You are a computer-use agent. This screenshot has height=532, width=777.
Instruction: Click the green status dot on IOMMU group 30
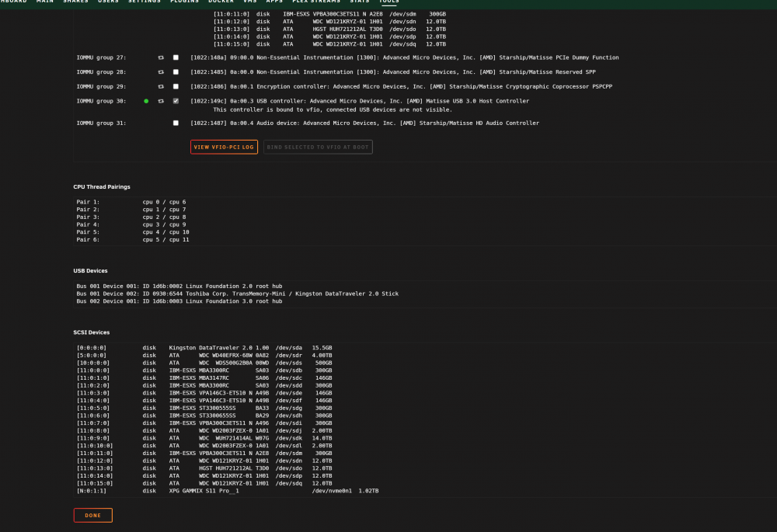click(146, 101)
